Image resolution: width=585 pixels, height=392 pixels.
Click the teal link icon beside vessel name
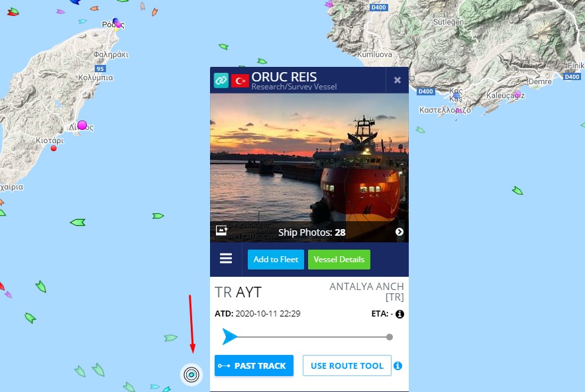[x=221, y=80]
